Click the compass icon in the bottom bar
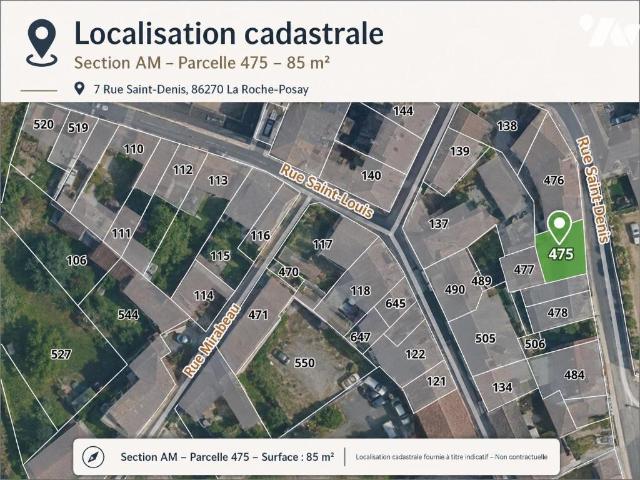 coord(93,457)
